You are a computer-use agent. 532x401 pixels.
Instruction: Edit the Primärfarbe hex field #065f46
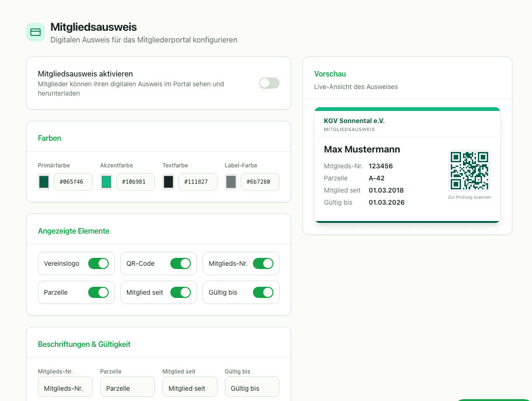pyautogui.click(x=73, y=182)
